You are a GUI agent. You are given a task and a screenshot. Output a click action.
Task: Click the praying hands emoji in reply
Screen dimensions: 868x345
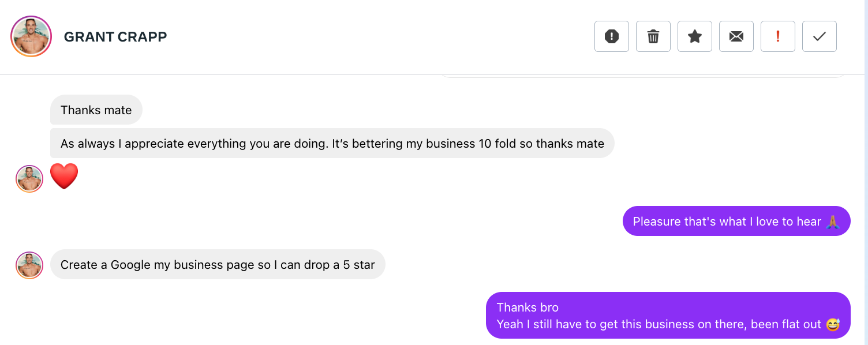click(x=832, y=222)
